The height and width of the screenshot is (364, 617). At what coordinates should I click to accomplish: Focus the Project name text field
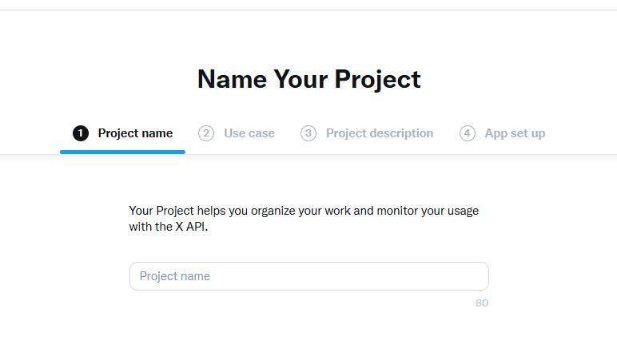pyautogui.click(x=308, y=276)
